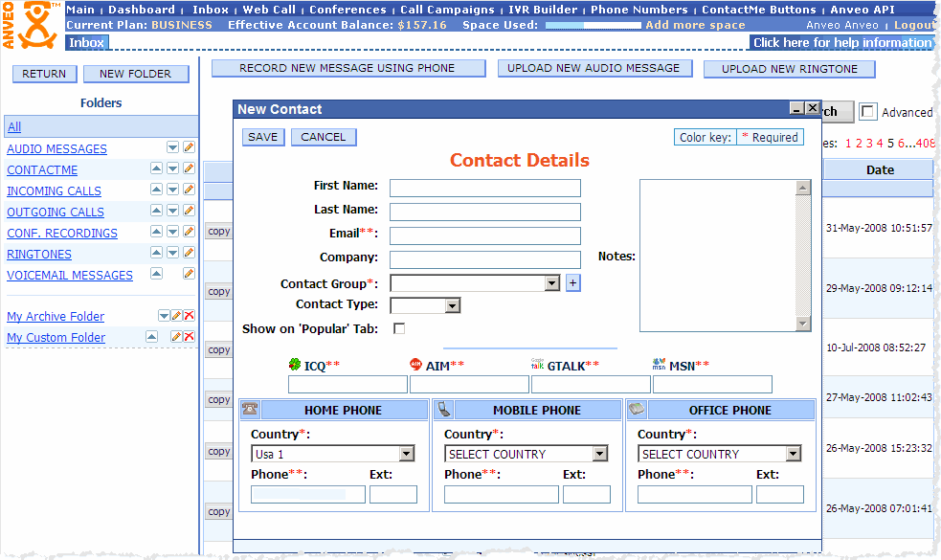Click the Space Used progress bar
This screenshot has height=560, width=941.
(x=594, y=25)
